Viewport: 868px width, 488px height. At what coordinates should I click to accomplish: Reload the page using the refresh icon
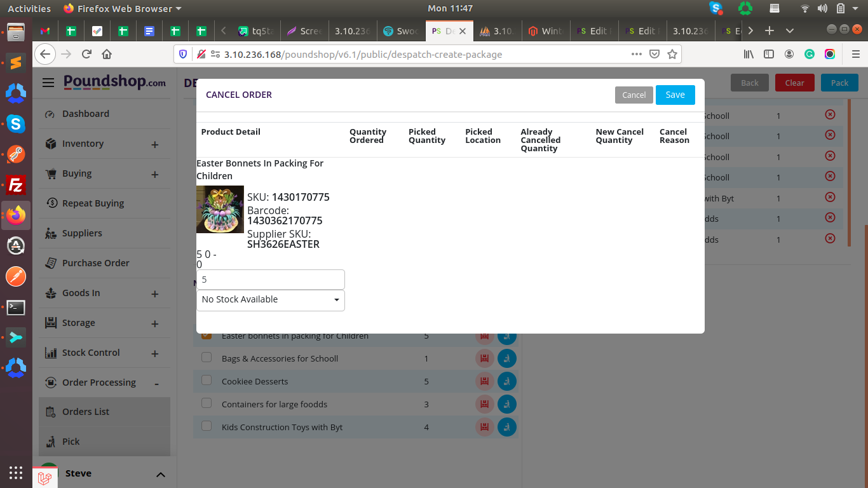click(86, 55)
